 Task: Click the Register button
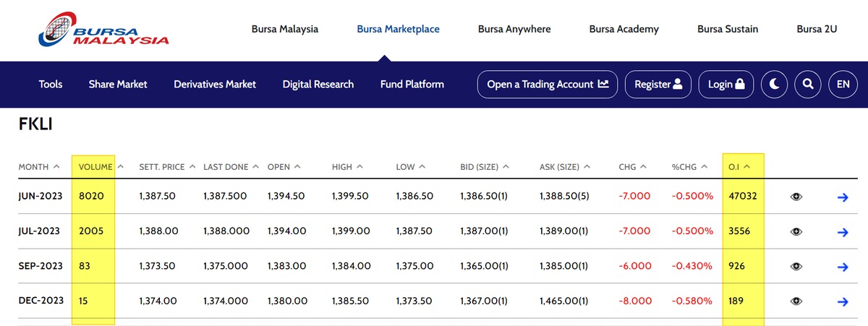[658, 85]
